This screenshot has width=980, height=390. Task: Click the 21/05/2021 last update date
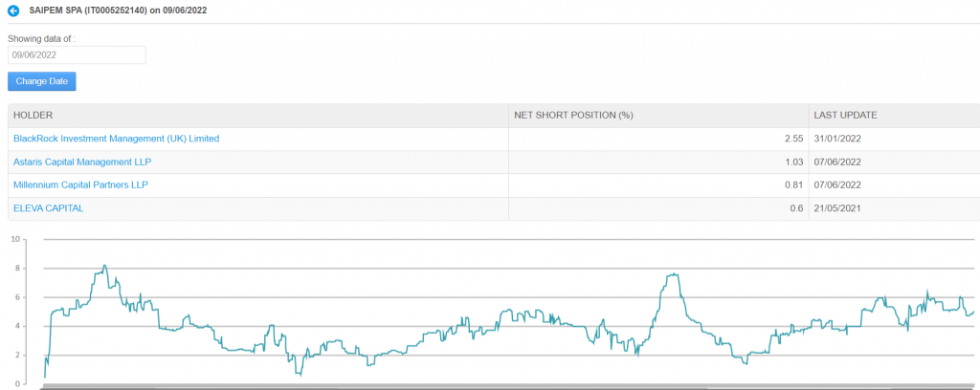pos(837,208)
